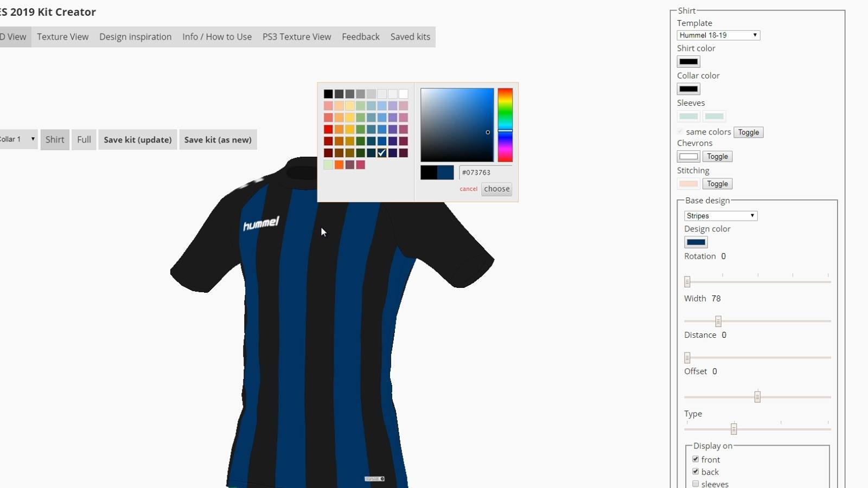
Task: Pick pale green swatch in palette's last row
Action: (x=328, y=165)
